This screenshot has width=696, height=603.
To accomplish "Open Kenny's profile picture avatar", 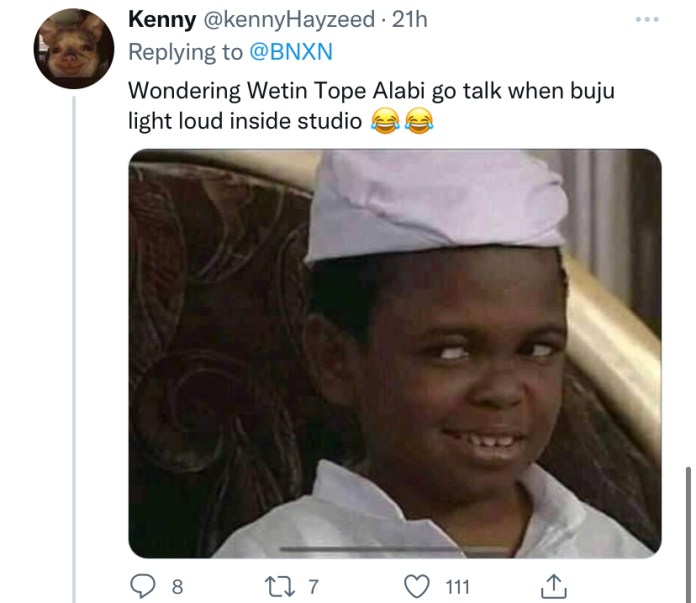I will pos(73,50).
